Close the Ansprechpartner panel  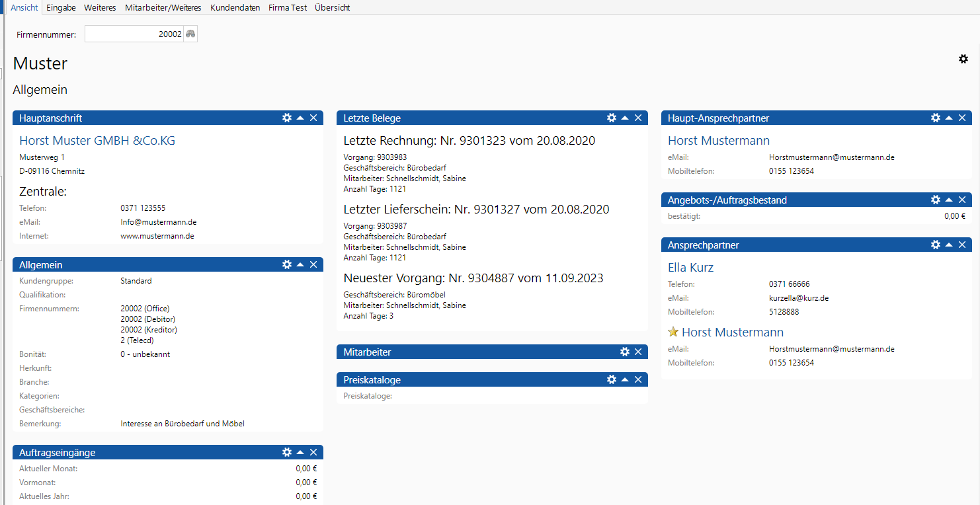(962, 245)
